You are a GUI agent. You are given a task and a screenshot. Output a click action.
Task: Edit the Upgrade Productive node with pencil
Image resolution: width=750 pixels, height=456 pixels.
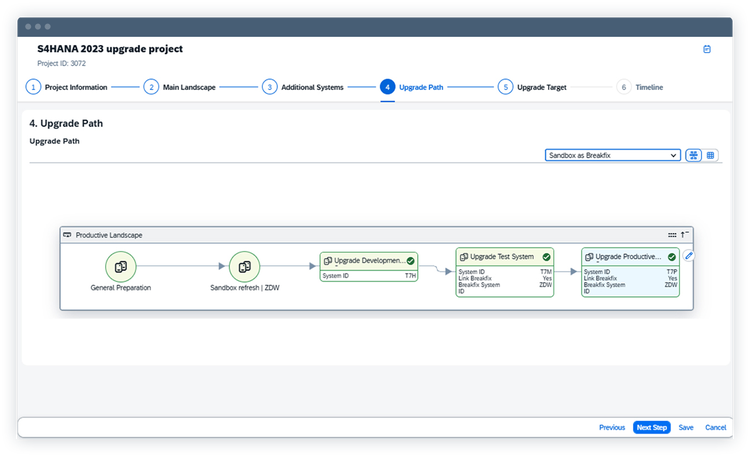tap(689, 256)
